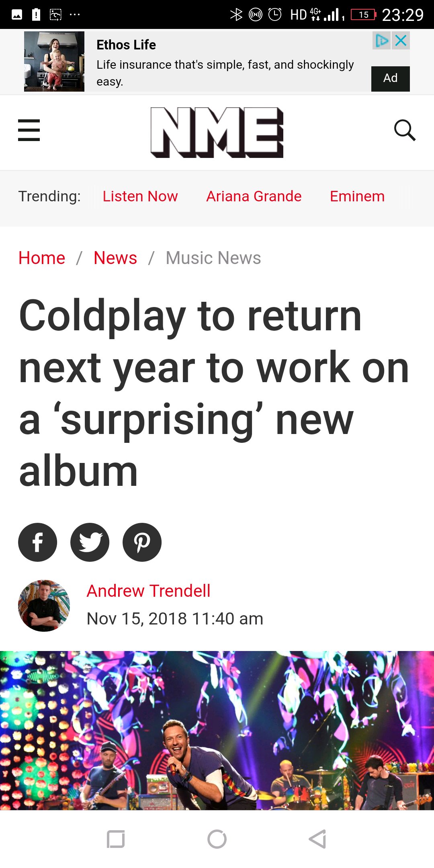Tap the NME logo

[217, 132]
